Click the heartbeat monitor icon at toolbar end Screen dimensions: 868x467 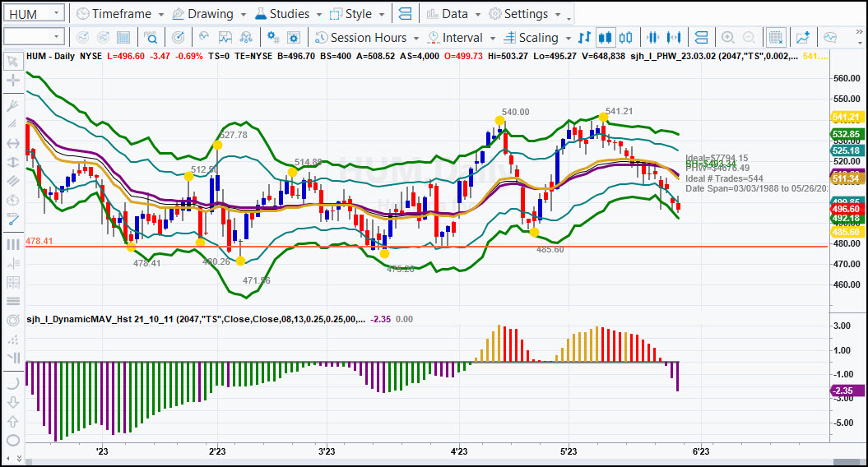click(830, 38)
